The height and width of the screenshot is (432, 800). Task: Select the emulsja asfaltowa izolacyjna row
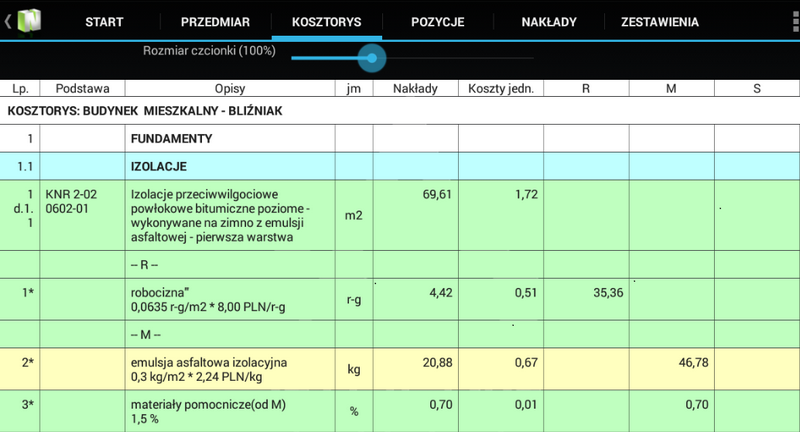[x=400, y=369]
